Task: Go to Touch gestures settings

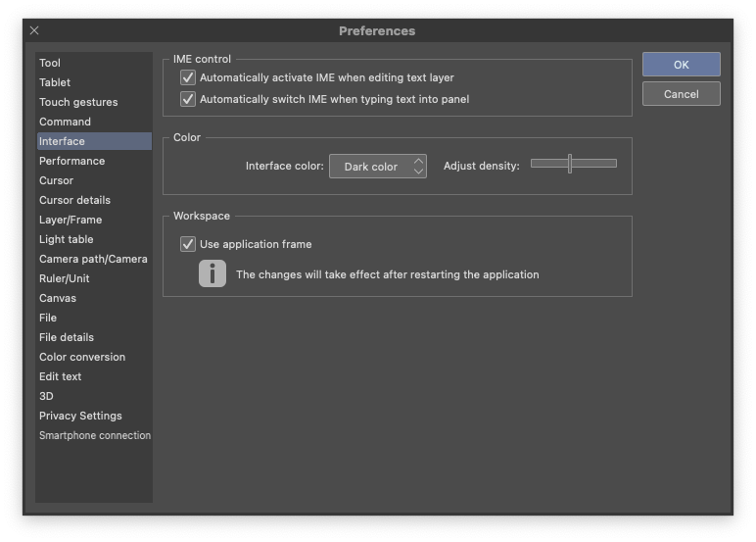Action: pyautogui.click(x=94, y=102)
